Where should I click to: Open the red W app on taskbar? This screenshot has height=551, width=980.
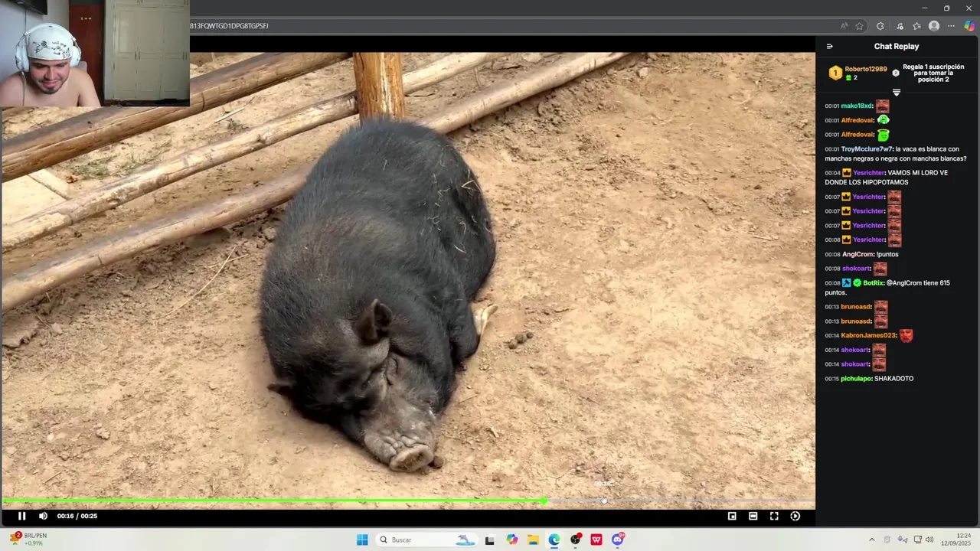(x=596, y=540)
